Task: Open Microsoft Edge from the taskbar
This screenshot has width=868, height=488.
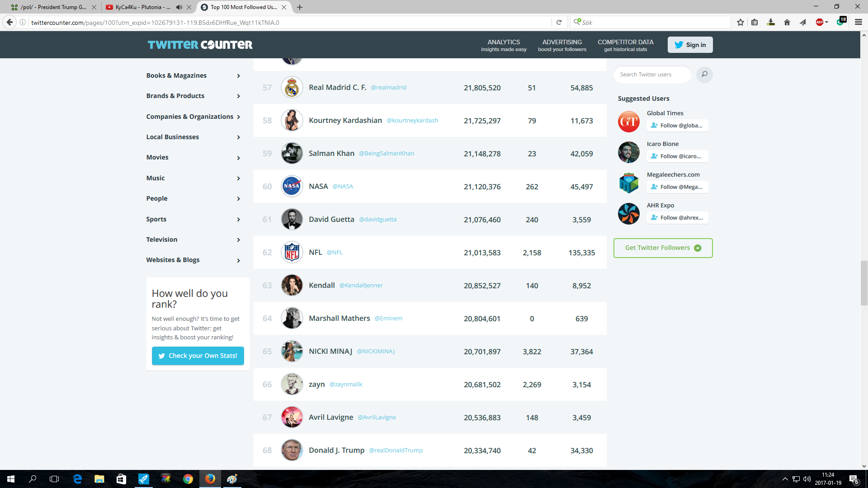Action: [77, 479]
